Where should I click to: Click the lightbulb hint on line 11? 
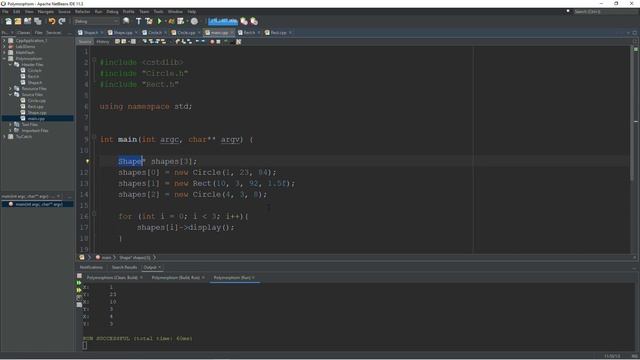[x=87, y=161]
